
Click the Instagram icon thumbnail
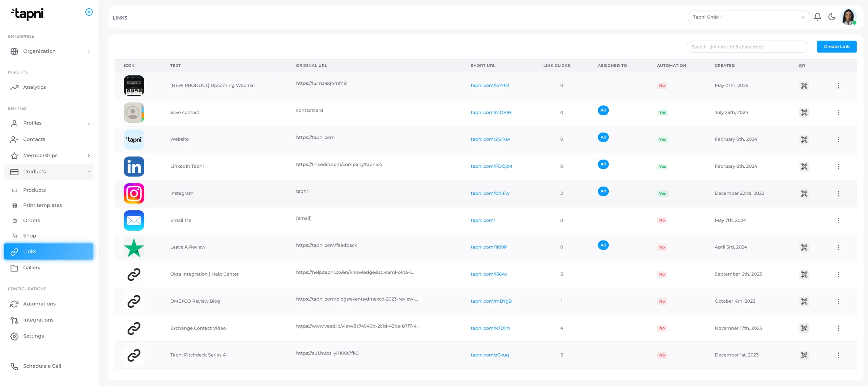click(134, 193)
